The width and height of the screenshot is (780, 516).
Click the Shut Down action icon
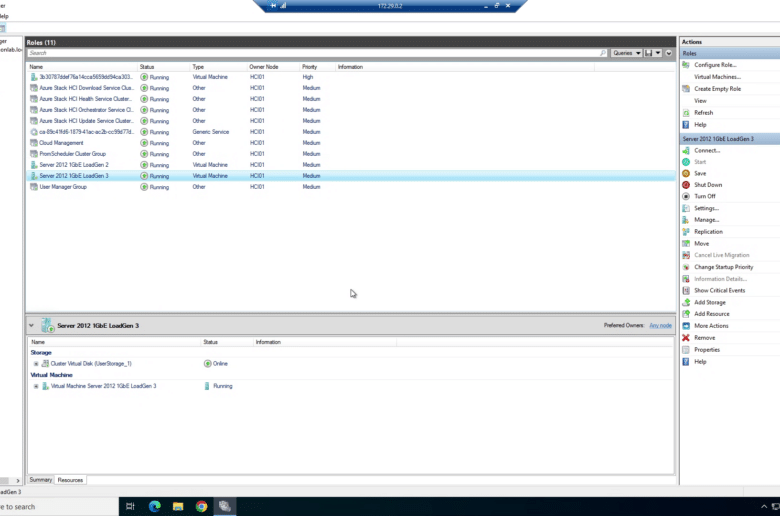coord(686,185)
